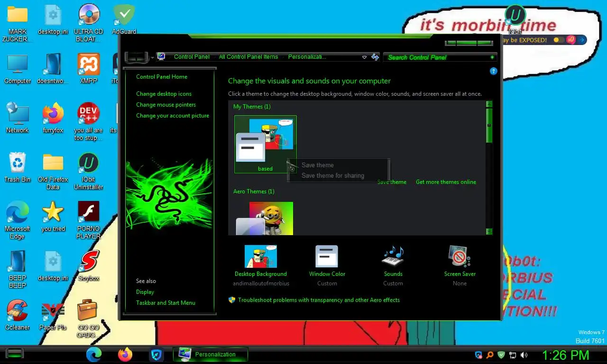
Task: Open address bar history dropdown
Action: point(364,57)
